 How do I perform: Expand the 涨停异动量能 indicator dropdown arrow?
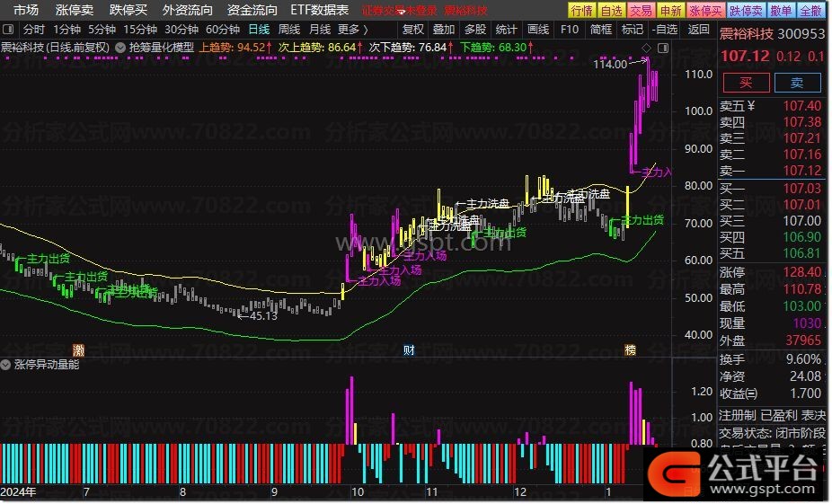click(x=5, y=365)
